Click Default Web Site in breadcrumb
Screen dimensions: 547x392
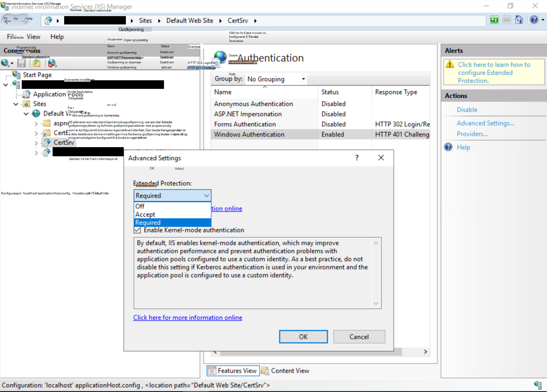190,21
